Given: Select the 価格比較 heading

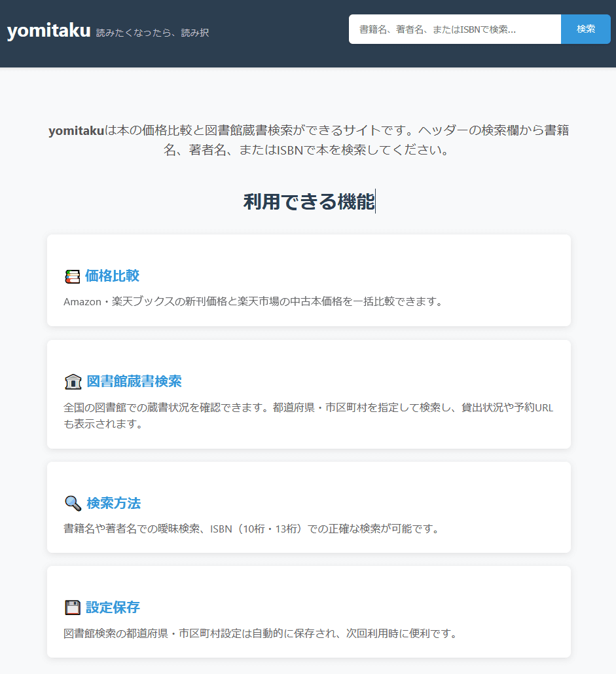Looking at the screenshot, I should (112, 276).
